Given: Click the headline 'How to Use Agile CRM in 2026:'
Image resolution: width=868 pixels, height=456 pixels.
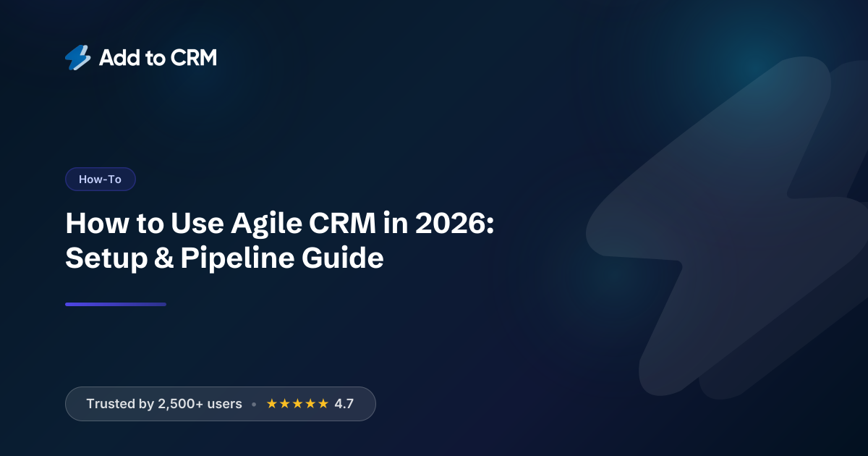Looking at the screenshot, I should 280,225.
